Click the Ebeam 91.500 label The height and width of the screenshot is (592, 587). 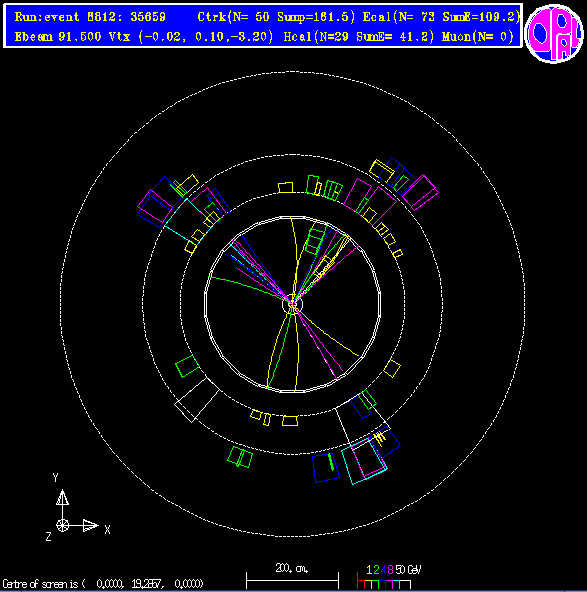[58, 37]
